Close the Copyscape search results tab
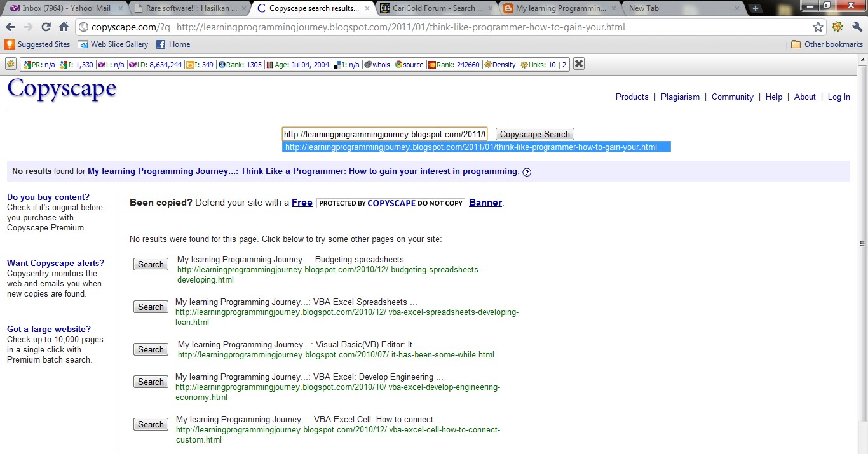This screenshot has width=868, height=454. coord(367,8)
